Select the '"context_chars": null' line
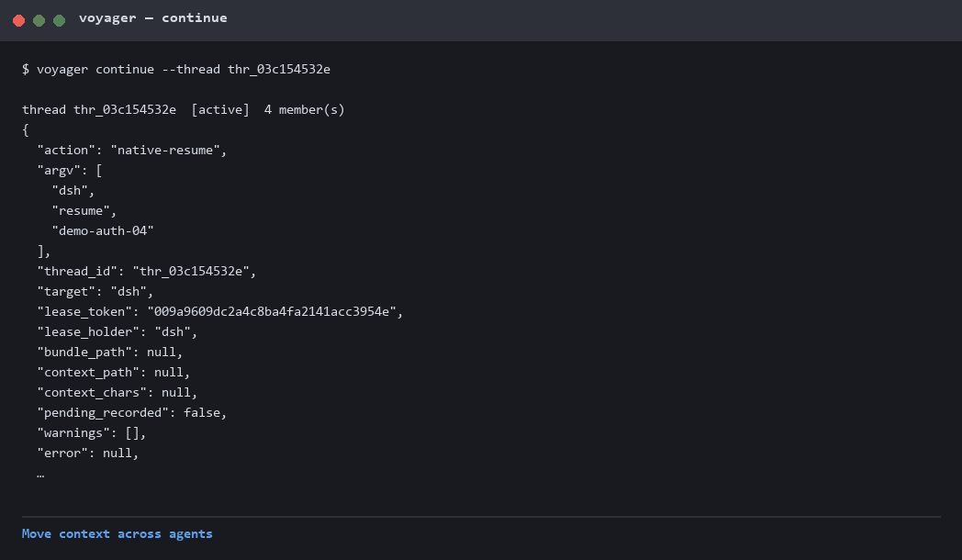Viewport: 962px width, 560px height. point(117,393)
